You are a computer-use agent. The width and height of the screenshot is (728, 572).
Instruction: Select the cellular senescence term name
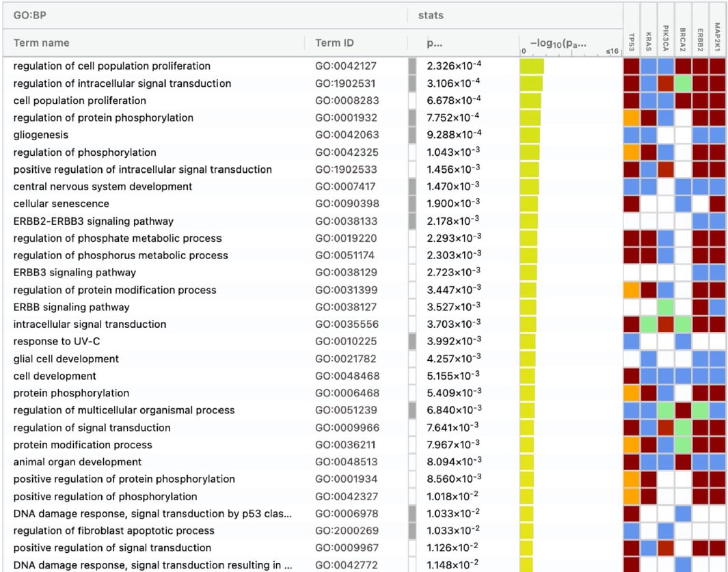(x=61, y=204)
